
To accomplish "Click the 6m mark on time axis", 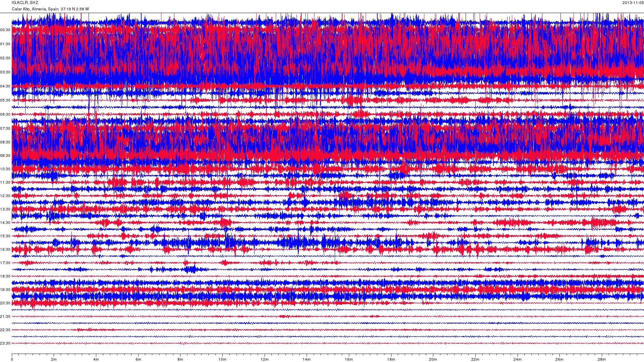I will coord(138,359).
